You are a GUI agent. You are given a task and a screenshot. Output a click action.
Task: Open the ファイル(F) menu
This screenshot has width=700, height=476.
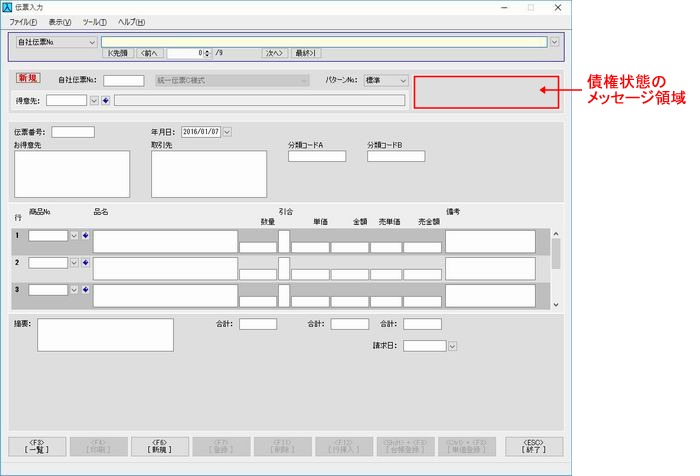pyautogui.click(x=23, y=21)
